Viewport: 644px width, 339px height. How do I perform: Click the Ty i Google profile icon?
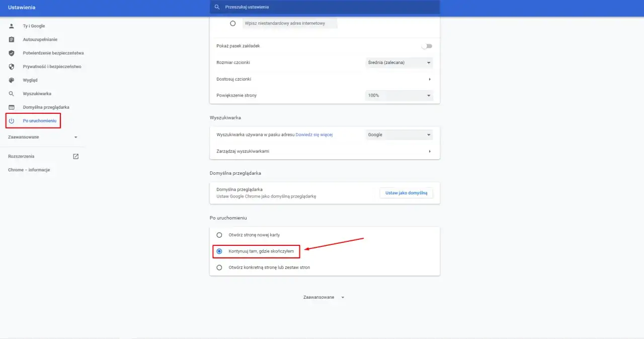[11, 26]
